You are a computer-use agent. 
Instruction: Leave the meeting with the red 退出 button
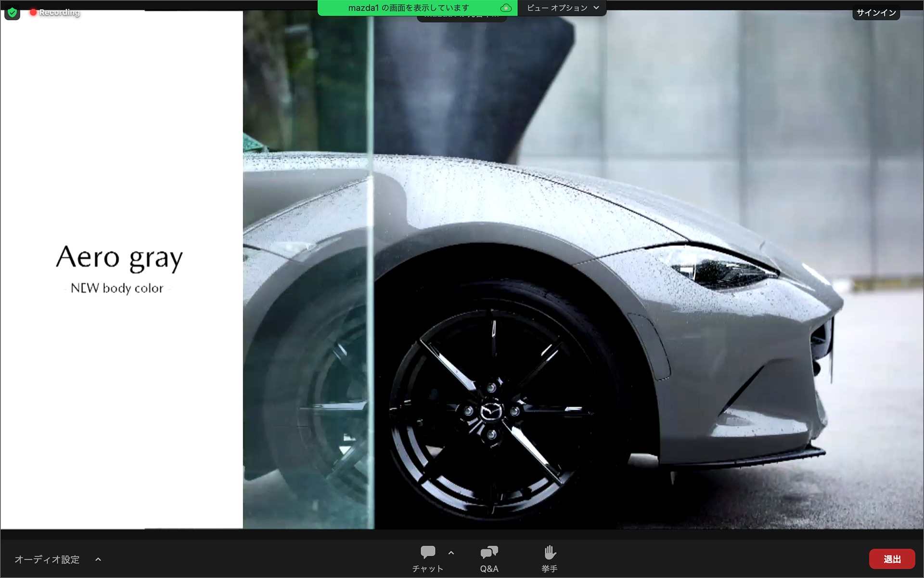(892, 559)
